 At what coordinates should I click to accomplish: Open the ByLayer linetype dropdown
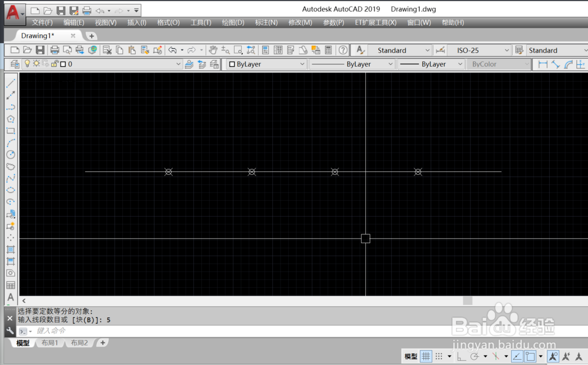click(x=390, y=64)
